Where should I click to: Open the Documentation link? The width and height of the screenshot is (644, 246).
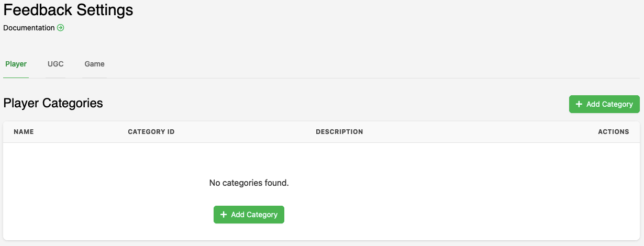(29, 28)
